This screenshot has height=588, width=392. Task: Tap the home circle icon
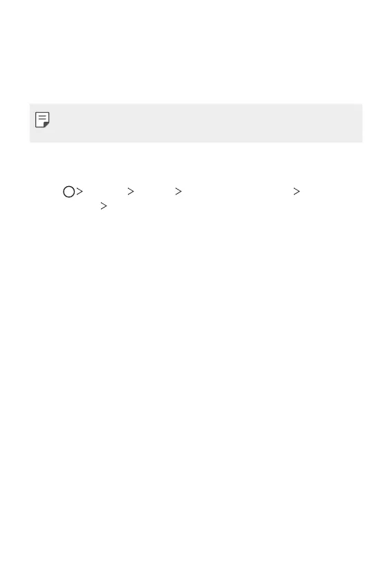(69, 192)
